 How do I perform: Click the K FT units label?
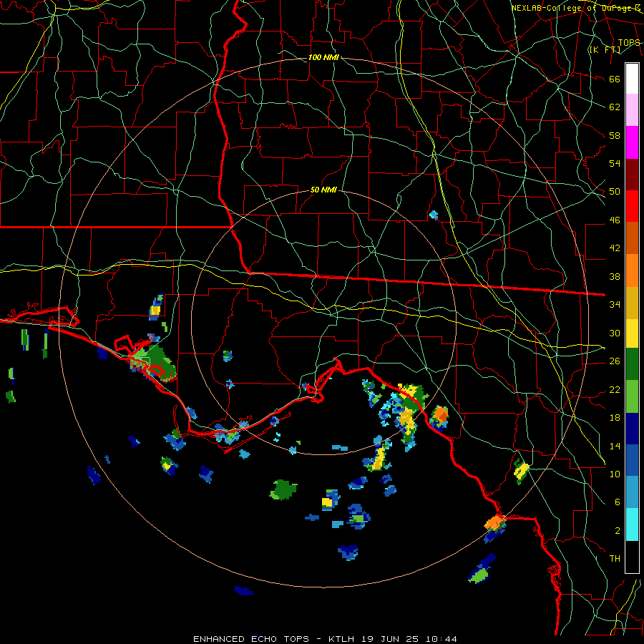(x=605, y=49)
